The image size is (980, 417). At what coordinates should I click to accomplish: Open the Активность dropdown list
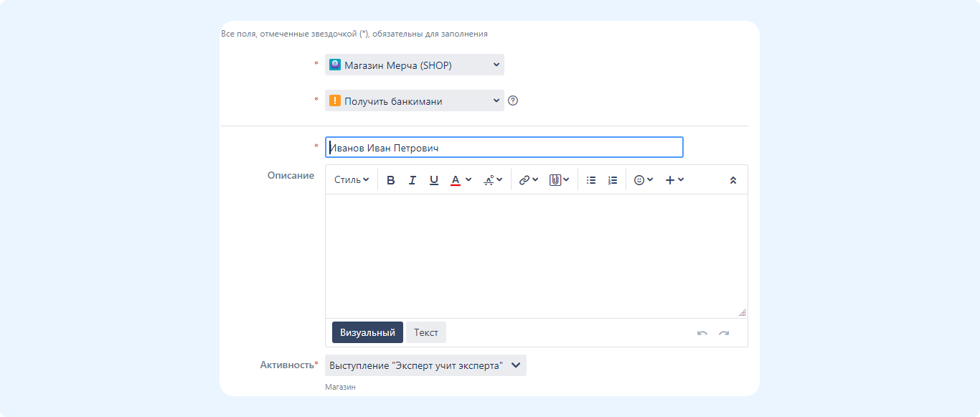tap(425, 365)
